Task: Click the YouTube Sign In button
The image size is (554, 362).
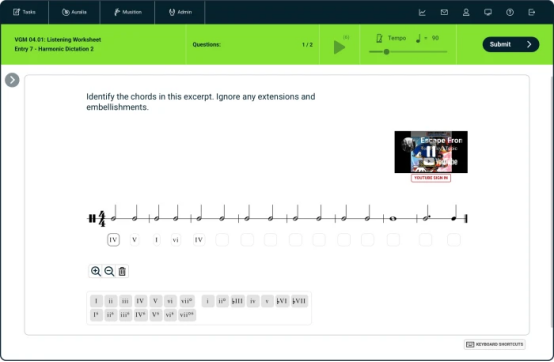Action: (x=431, y=178)
